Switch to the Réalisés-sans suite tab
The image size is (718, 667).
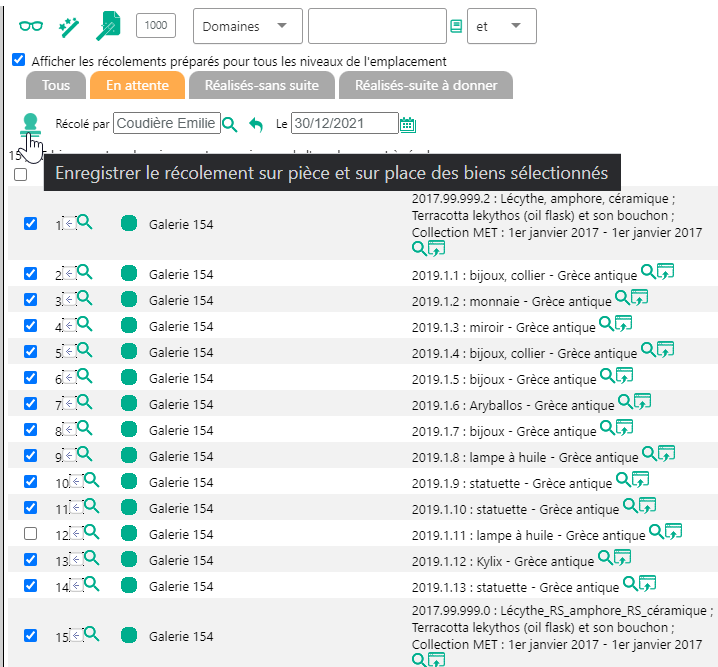[x=261, y=85]
